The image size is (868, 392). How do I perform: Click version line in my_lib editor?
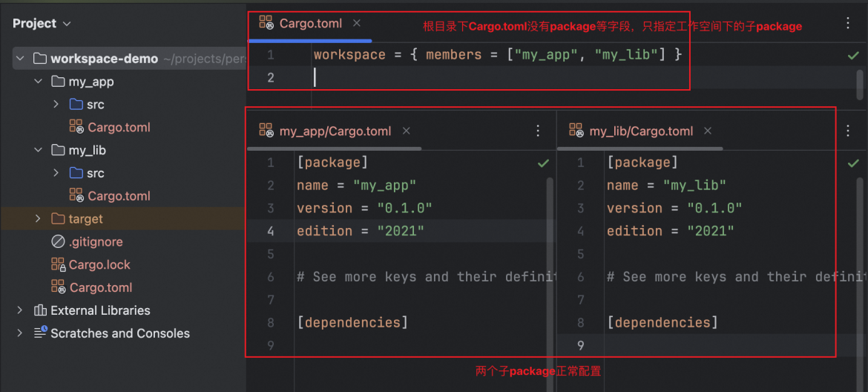674,208
